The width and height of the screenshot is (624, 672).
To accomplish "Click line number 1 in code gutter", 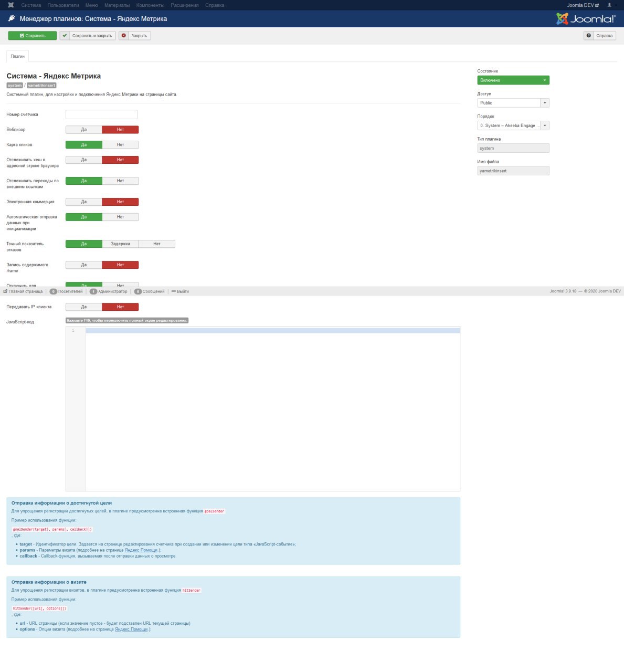I will pos(73,331).
